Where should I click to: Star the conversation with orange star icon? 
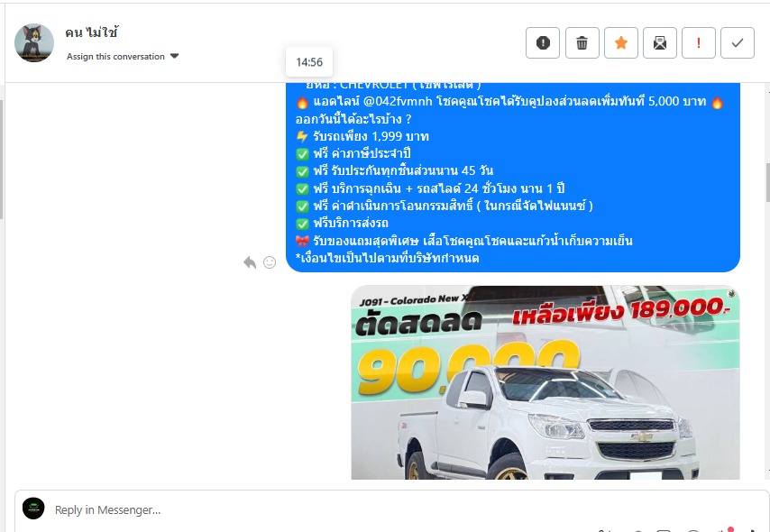pyautogui.click(x=620, y=42)
